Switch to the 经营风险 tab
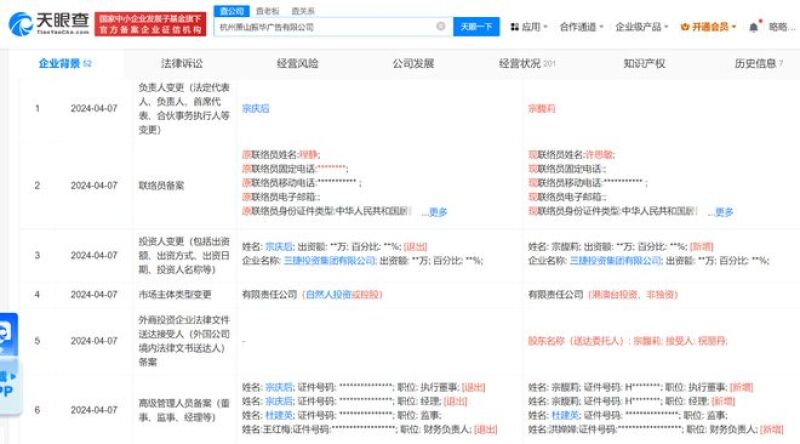The width and height of the screenshot is (800, 444). (x=297, y=63)
